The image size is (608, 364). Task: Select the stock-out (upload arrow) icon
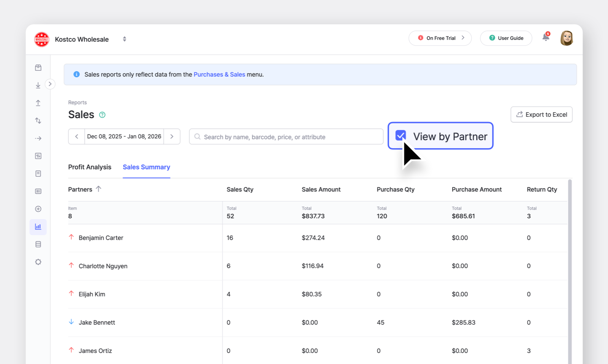(38, 103)
